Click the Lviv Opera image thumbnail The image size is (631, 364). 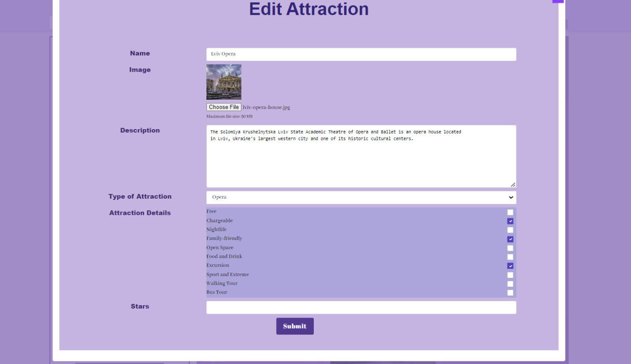pyautogui.click(x=224, y=82)
